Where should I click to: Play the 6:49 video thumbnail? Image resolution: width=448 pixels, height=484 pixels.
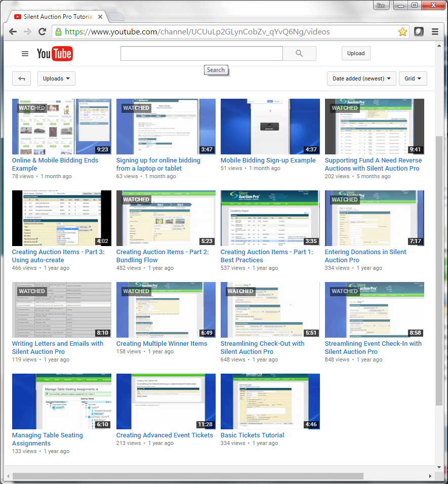click(x=166, y=310)
